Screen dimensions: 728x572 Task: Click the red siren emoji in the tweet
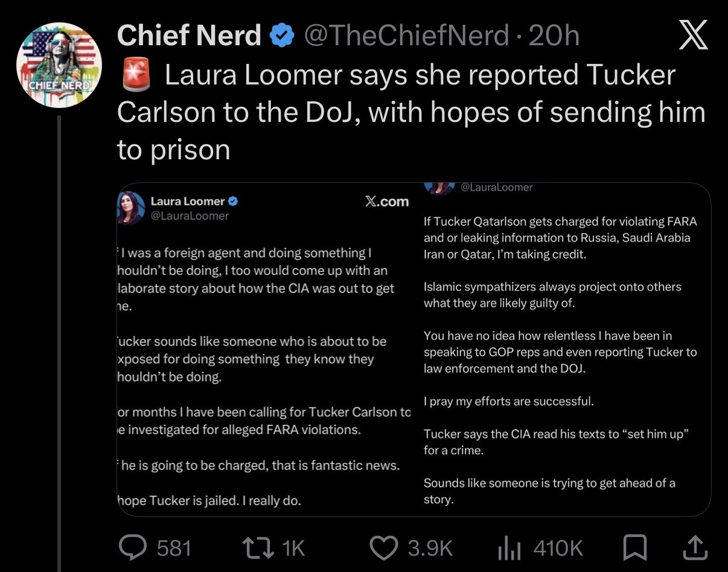135,77
